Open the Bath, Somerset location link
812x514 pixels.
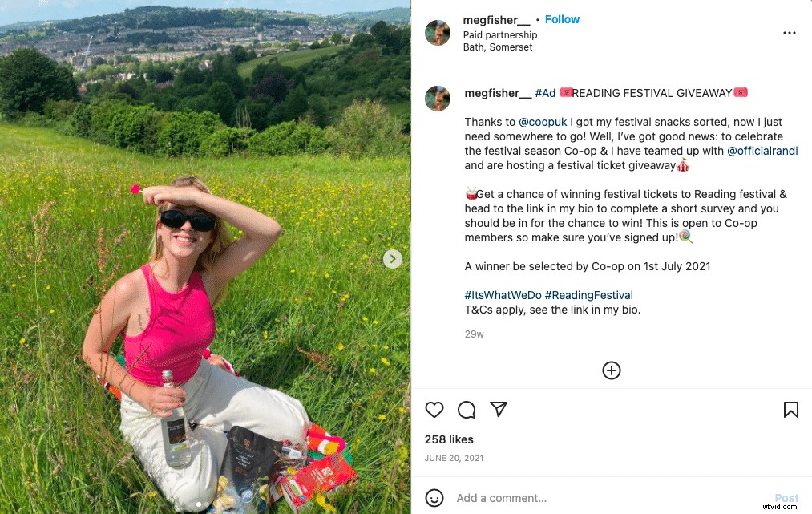coord(498,47)
